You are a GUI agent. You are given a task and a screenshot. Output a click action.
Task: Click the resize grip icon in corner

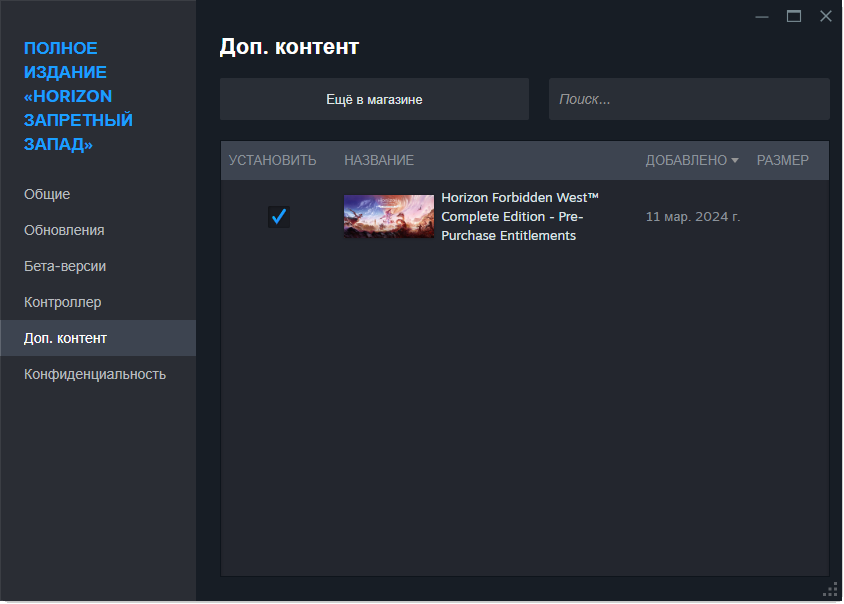point(831,589)
